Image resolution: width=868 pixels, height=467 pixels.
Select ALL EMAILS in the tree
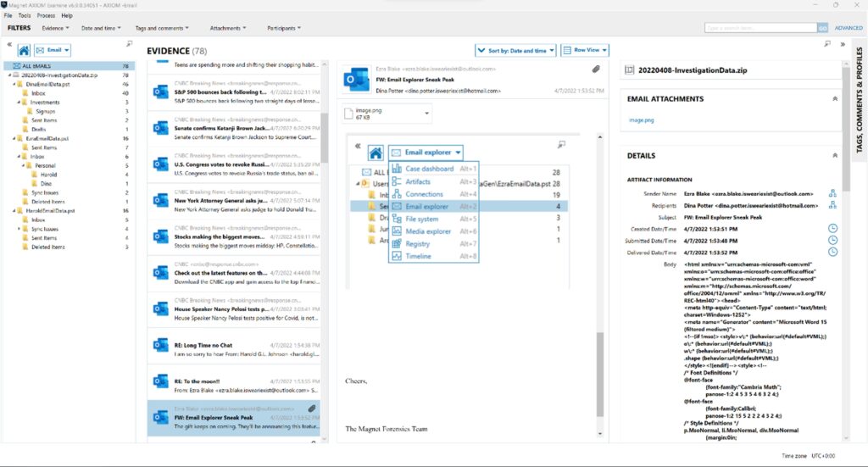pos(70,66)
